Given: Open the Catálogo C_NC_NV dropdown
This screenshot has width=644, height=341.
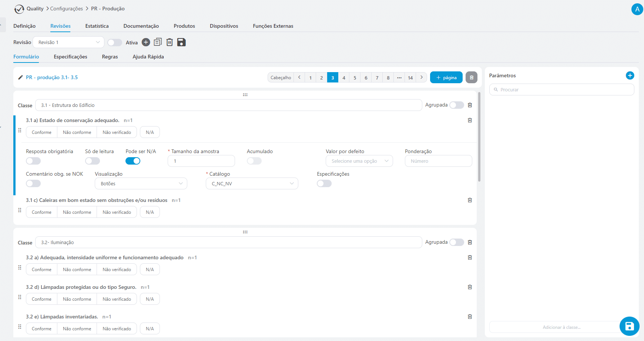Looking at the screenshot, I should [252, 183].
